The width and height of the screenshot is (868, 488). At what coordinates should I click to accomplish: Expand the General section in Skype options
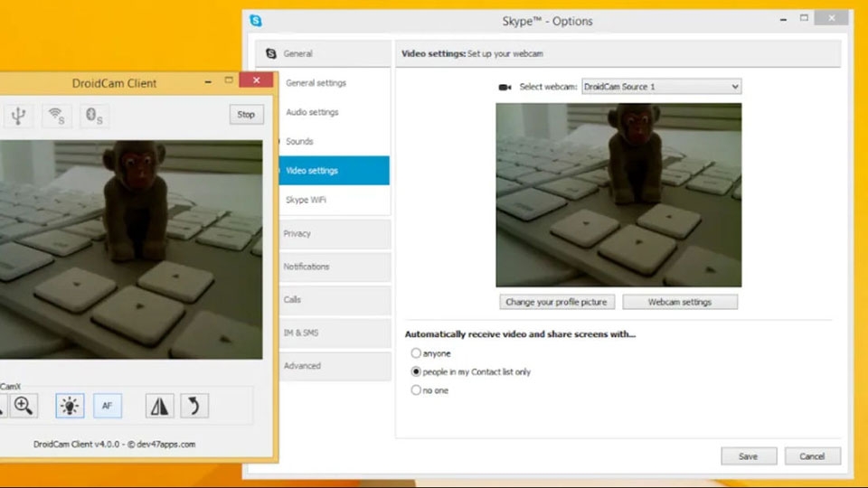coord(324,53)
